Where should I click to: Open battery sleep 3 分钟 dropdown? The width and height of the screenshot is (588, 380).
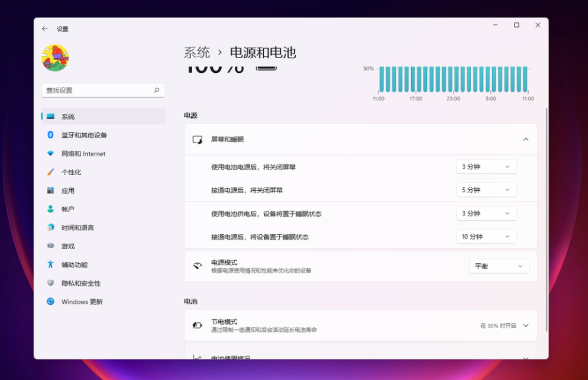click(x=486, y=214)
